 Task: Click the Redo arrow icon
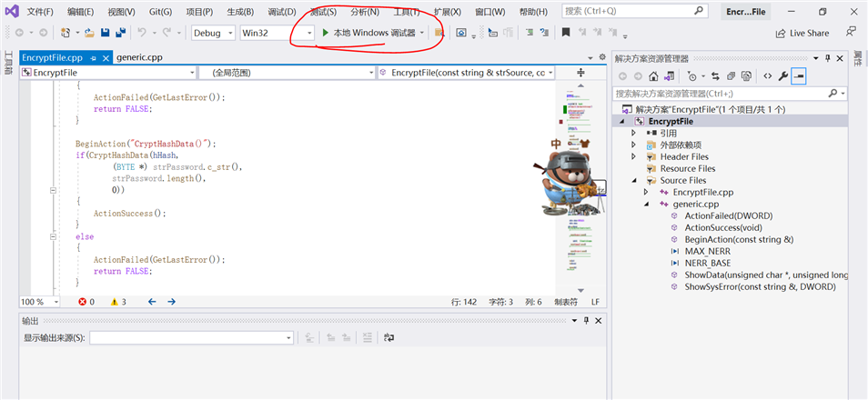[x=167, y=34]
